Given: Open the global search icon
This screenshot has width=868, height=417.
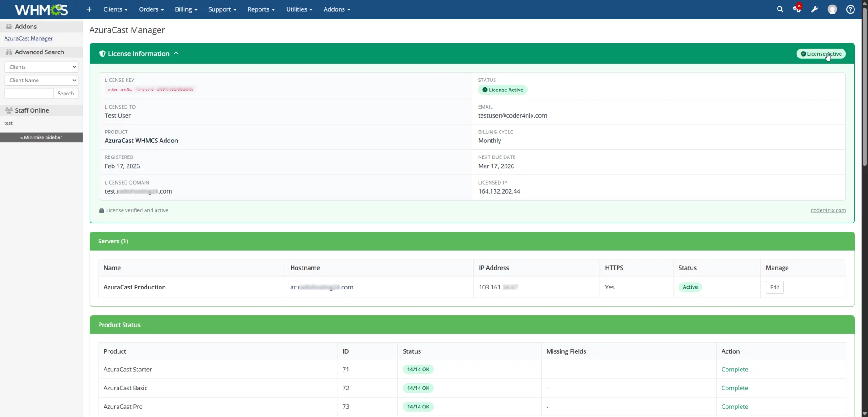Looking at the screenshot, I should [780, 9].
